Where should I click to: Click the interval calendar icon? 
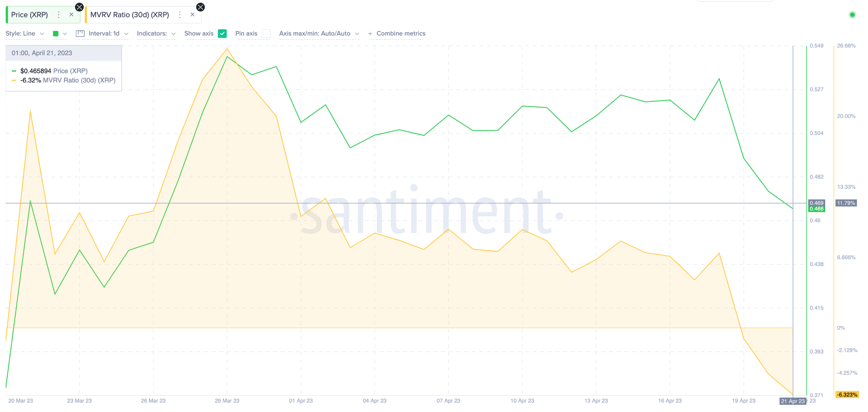(80, 34)
